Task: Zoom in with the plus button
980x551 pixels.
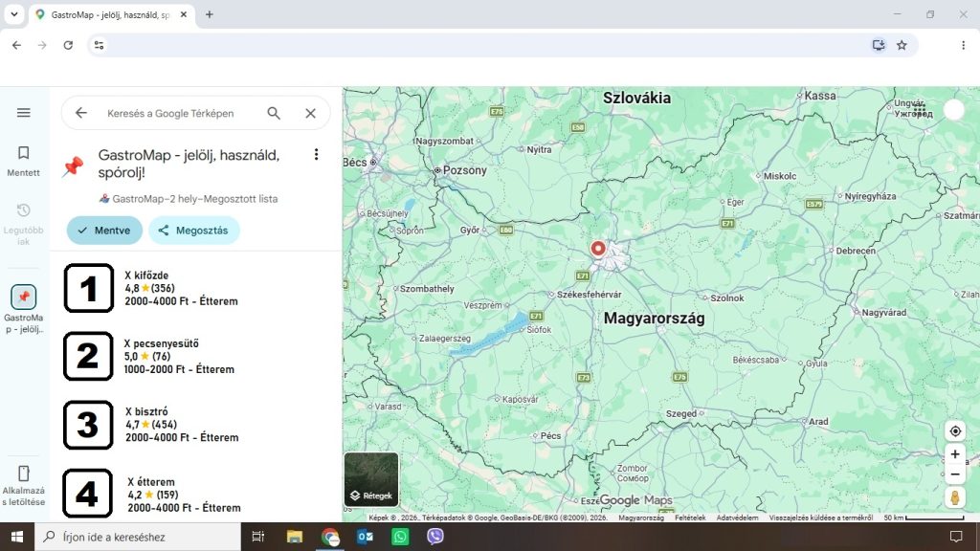Action: tap(955, 454)
